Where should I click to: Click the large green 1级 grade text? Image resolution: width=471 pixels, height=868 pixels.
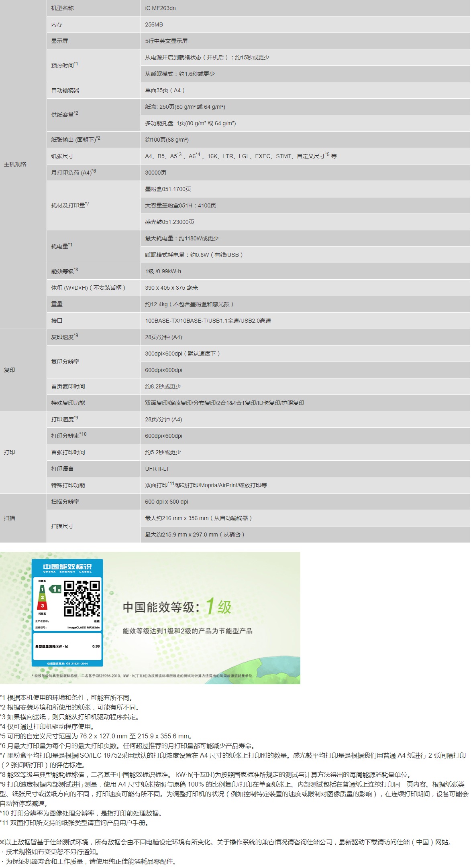219,606
